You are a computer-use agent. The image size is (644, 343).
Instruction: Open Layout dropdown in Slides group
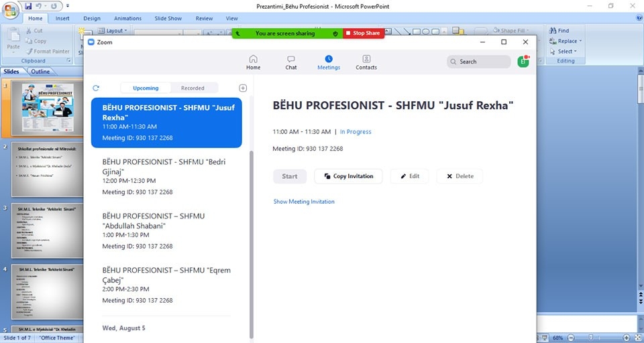(113, 31)
